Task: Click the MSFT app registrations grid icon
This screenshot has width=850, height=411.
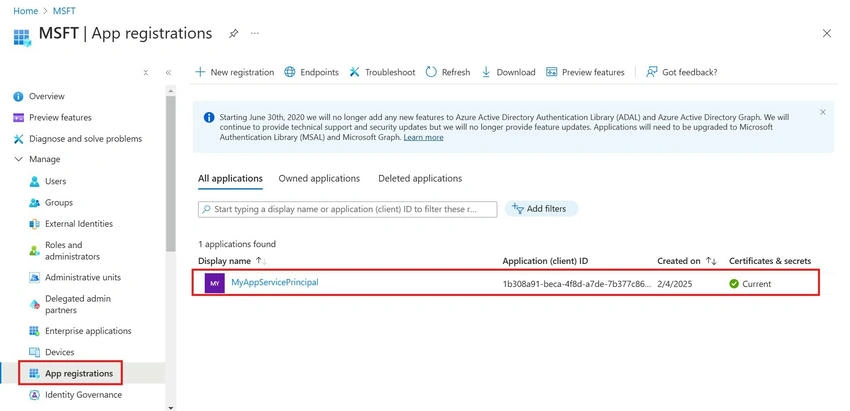Action: (22, 36)
